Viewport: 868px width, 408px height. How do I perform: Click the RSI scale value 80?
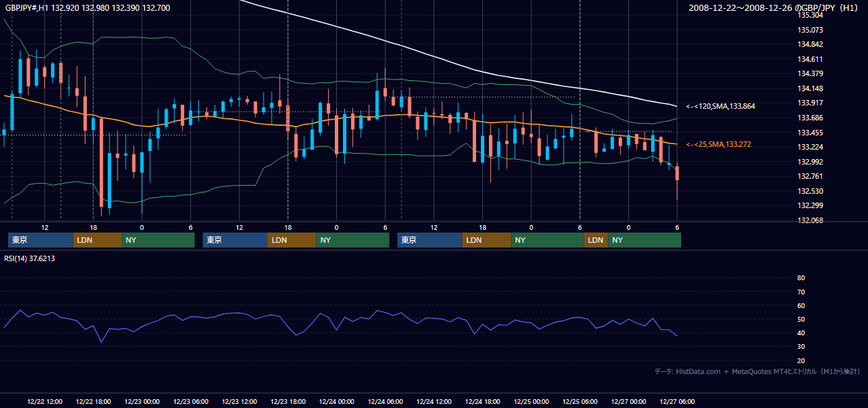(801, 278)
